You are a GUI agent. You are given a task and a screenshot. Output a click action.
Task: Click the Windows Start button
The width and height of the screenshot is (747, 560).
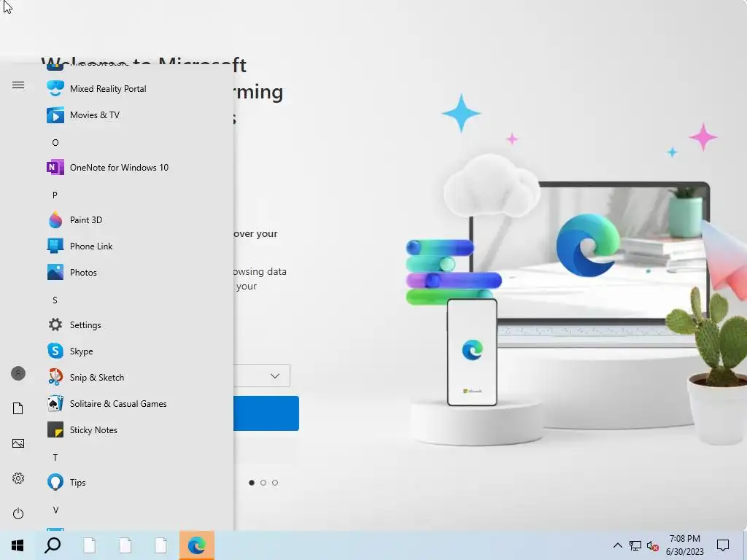18,545
